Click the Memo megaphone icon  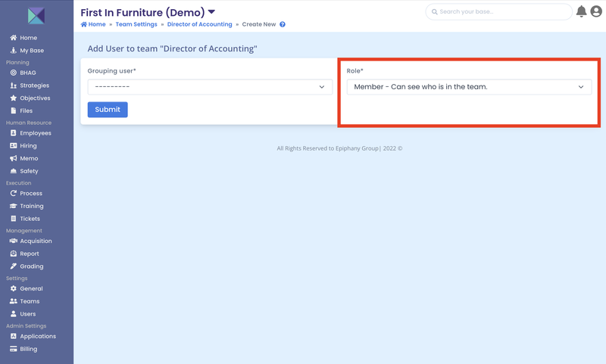(13, 158)
